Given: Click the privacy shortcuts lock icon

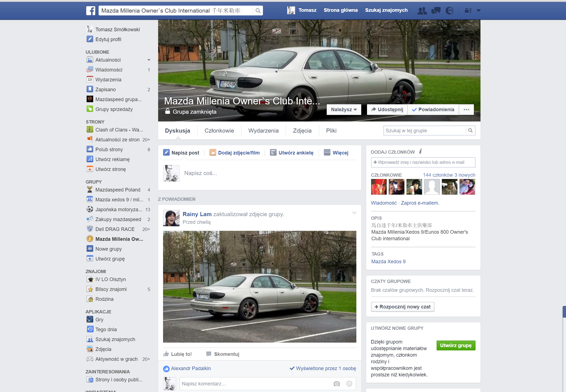Looking at the screenshot, I should point(468,11).
